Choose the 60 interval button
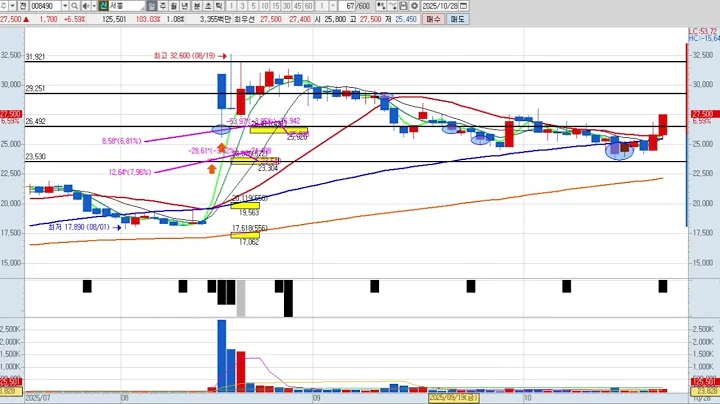 pos(309,6)
